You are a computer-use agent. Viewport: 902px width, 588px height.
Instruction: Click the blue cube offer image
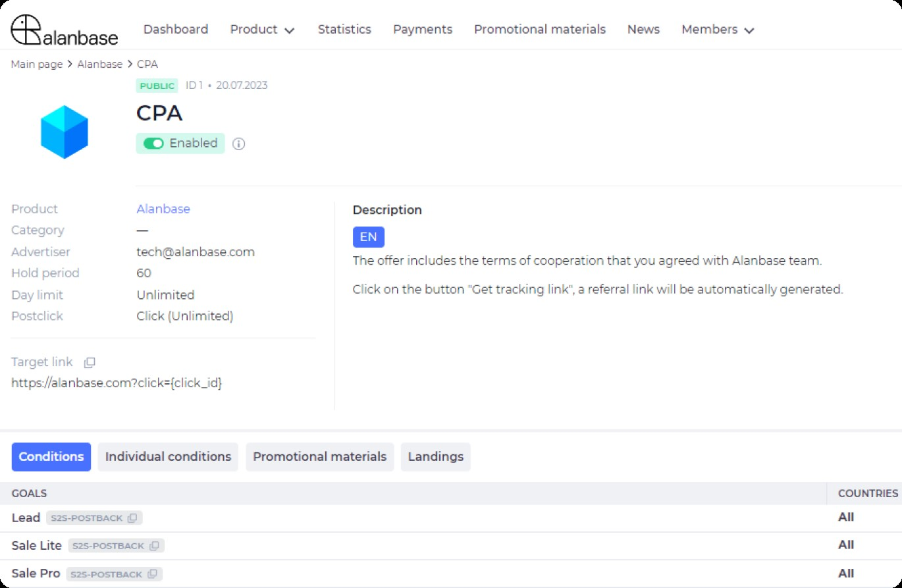(x=65, y=132)
